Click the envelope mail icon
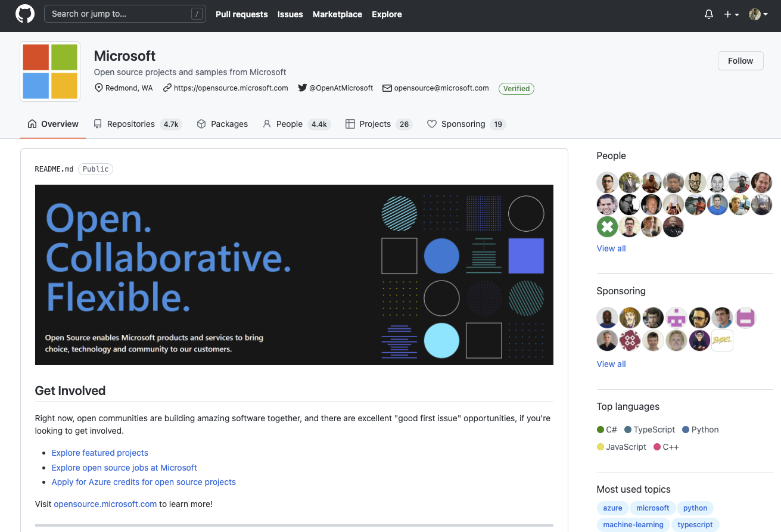 coord(387,88)
